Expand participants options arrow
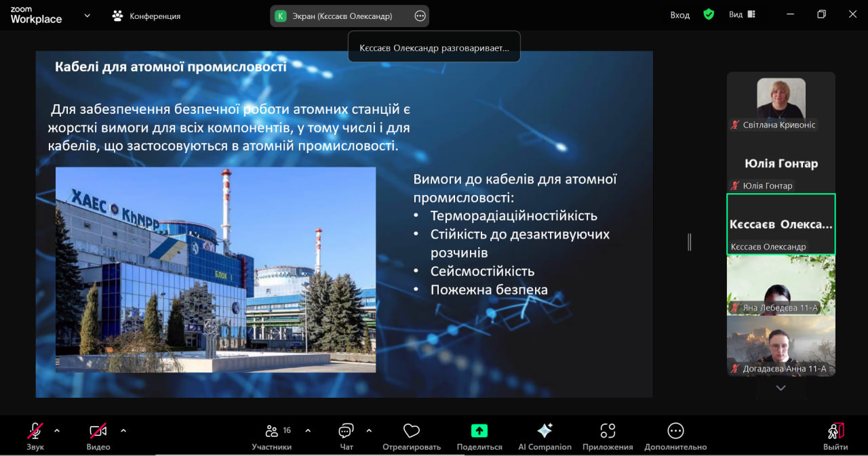The width and height of the screenshot is (868, 456). click(308, 430)
